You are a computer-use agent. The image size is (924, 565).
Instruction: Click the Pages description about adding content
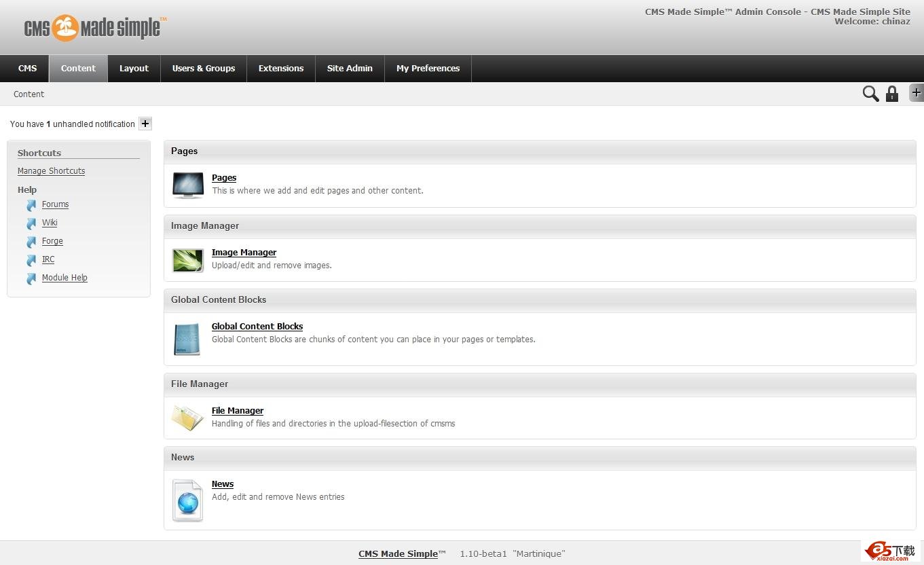(x=318, y=191)
